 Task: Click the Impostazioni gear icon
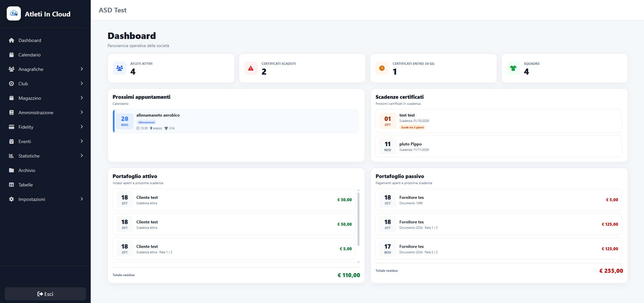(x=11, y=199)
